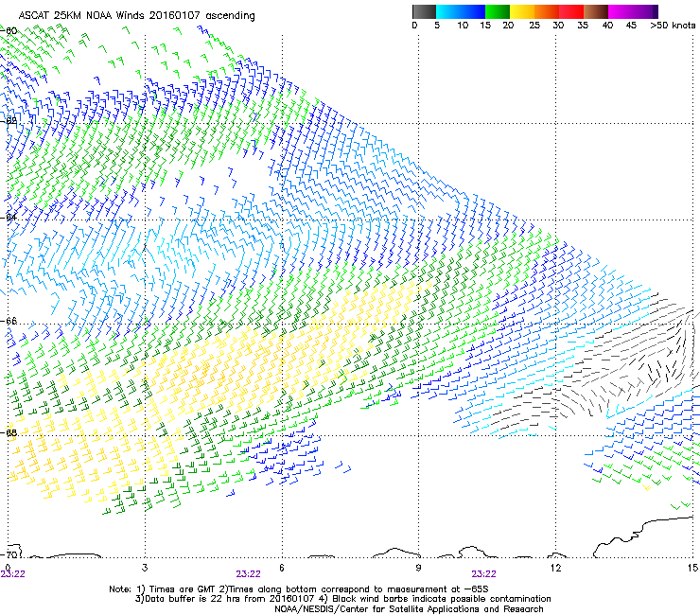Viewport: 700px width, 615px height.
Task: Click the '5' label under the color scale
Action: pyautogui.click(x=437, y=26)
